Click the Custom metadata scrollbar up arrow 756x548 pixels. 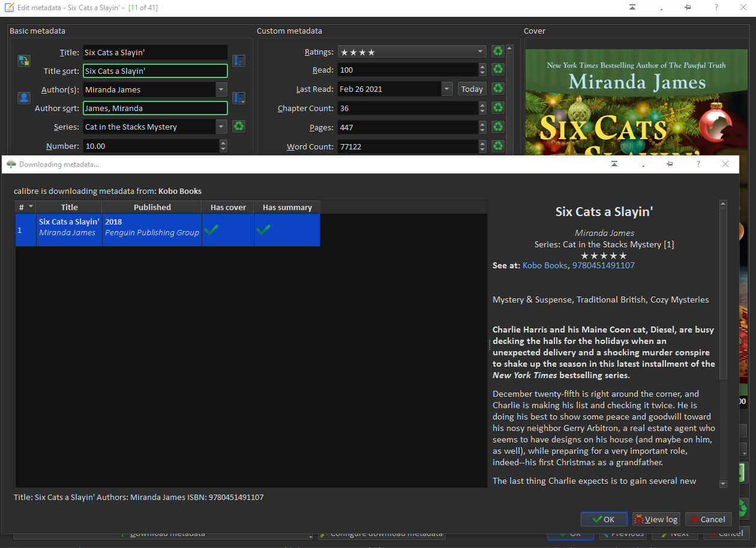pos(509,49)
